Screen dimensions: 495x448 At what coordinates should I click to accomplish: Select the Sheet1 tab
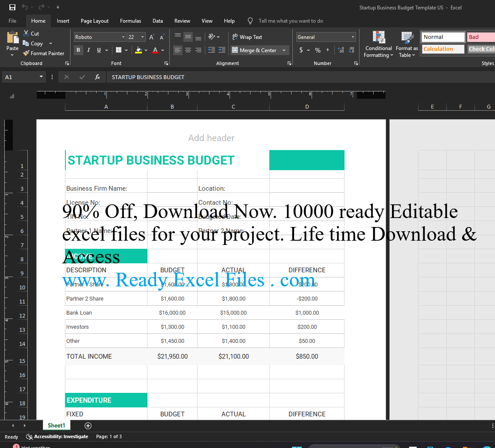[x=56, y=425]
